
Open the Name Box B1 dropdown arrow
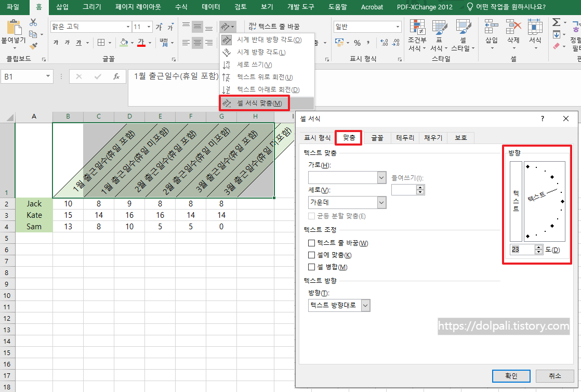point(48,76)
